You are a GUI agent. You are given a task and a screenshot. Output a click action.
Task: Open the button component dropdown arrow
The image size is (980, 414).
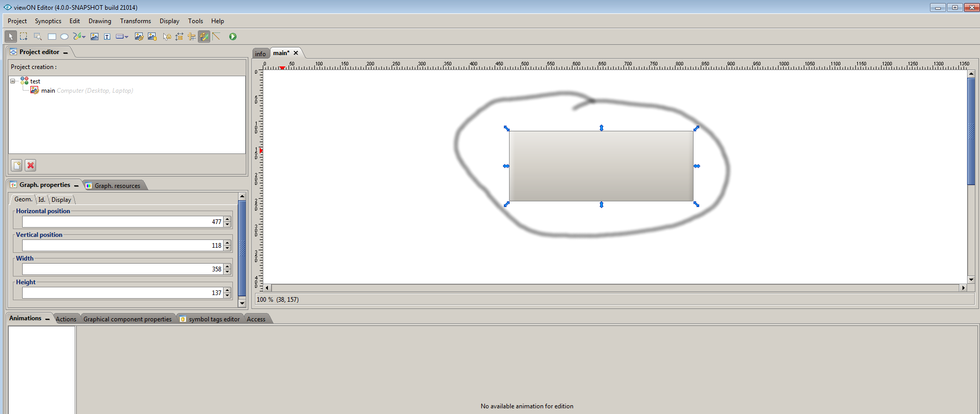(x=127, y=37)
